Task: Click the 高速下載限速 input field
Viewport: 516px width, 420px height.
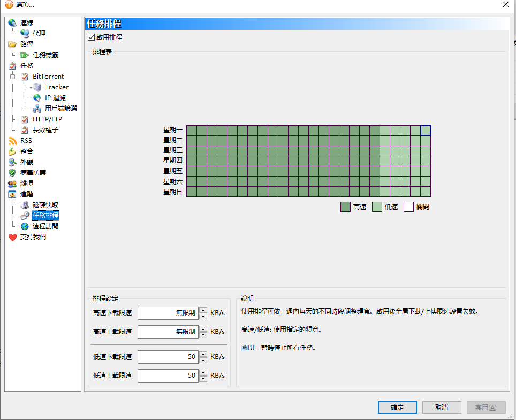Action: (168, 314)
